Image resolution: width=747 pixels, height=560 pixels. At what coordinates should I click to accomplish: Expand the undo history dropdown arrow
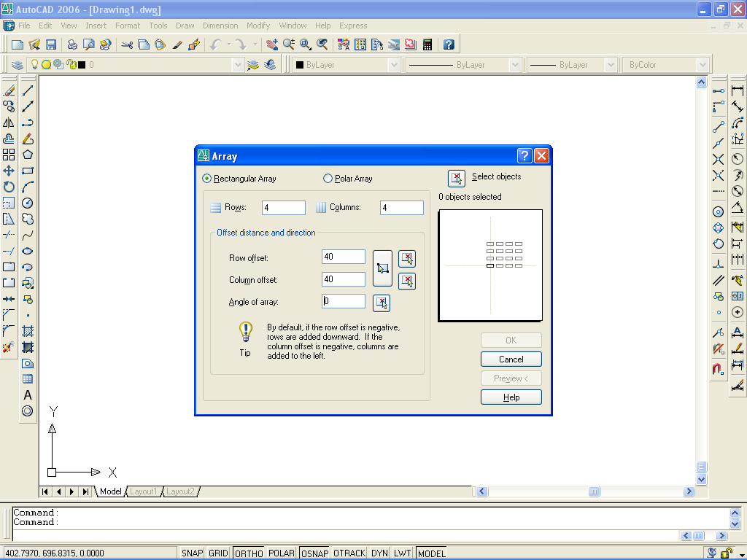tap(229, 44)
